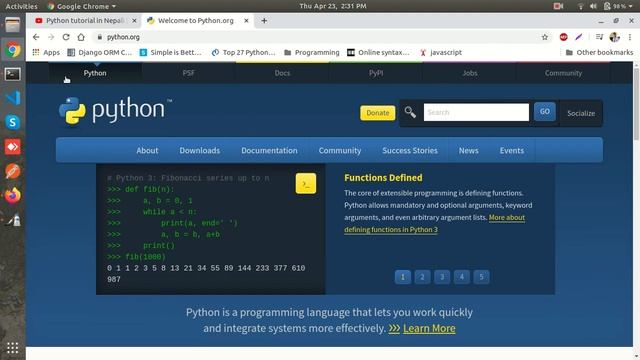Open Django ORM bookmark
Viewport: 640px width, 360px height.
tap(100, 52)
